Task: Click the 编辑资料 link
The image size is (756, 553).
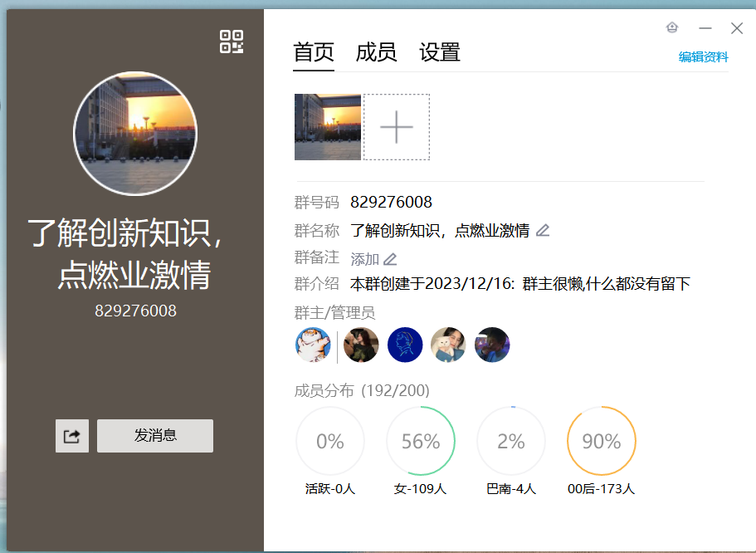Action: 703,57
